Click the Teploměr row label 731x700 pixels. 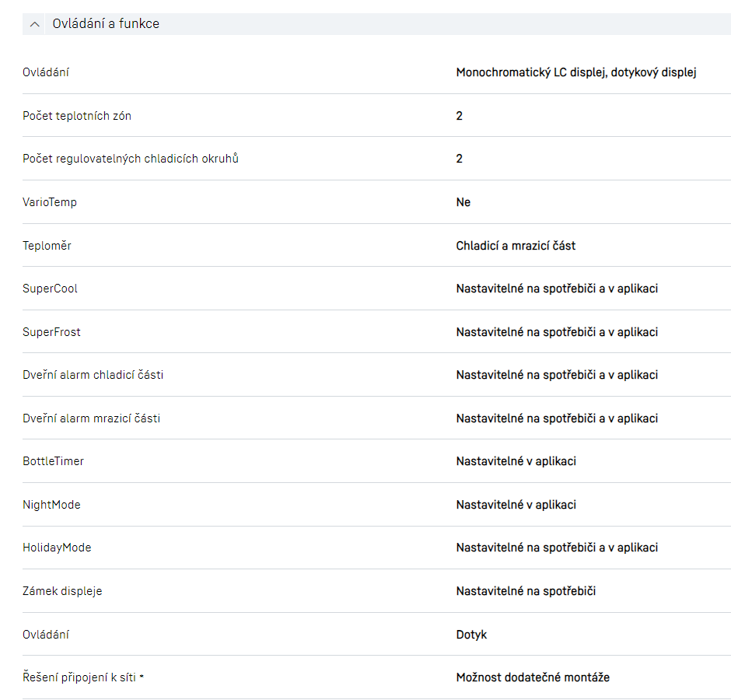(x=47, y=246)
